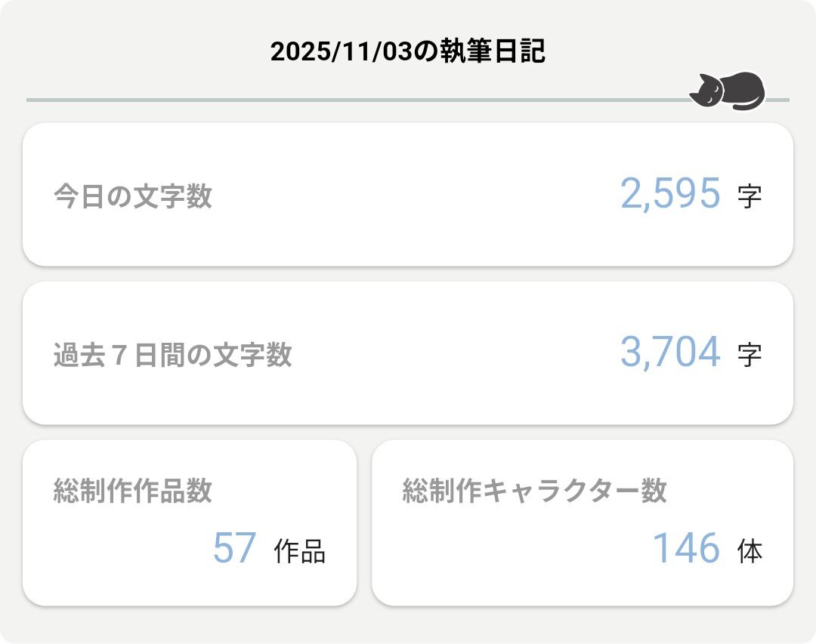Click the 2025/11/03の執筆日記 title
The width and height of the screenshot is (816, 644).
(x=408, y=52)
